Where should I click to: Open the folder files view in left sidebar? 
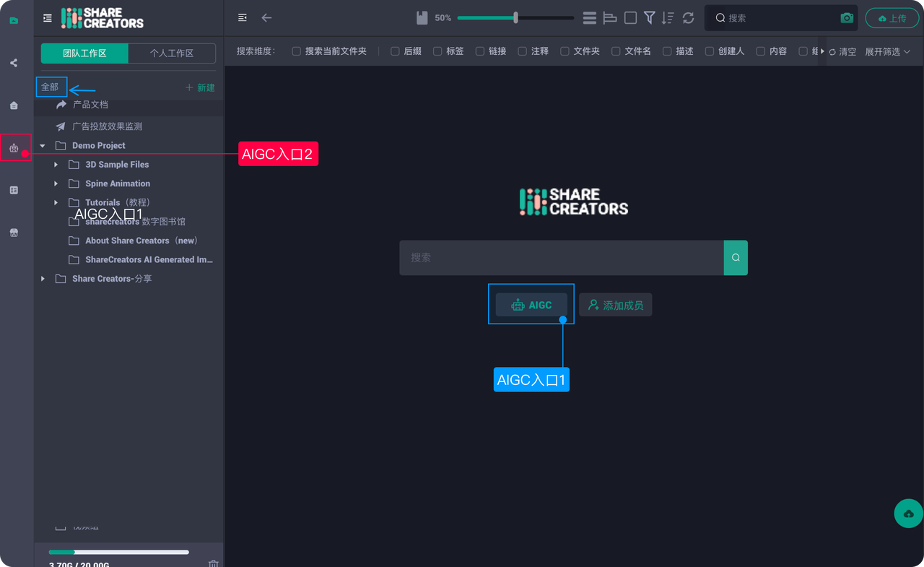(14, 20)
